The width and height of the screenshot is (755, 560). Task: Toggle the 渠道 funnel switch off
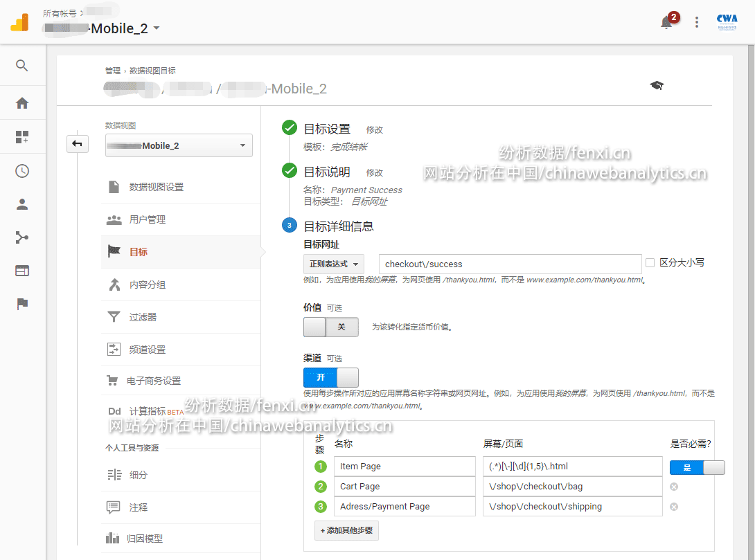pos(331,377)
